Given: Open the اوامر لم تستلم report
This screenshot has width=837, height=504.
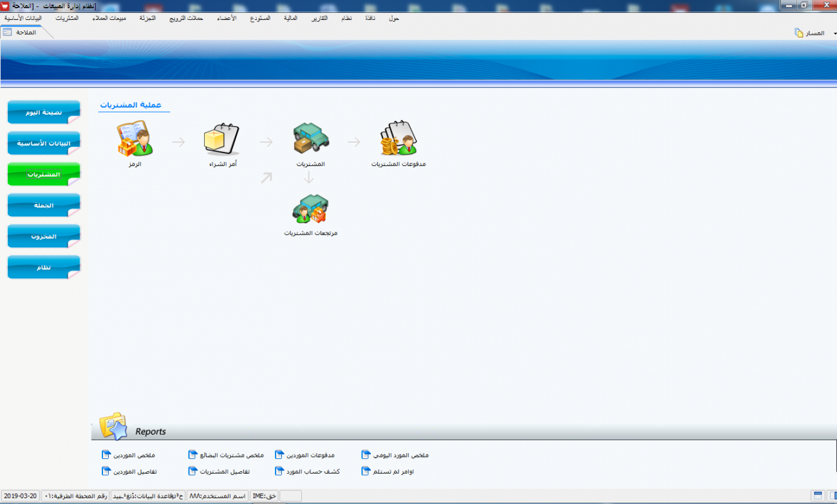Looking at the screenshot, I should [x=388, y=472].
